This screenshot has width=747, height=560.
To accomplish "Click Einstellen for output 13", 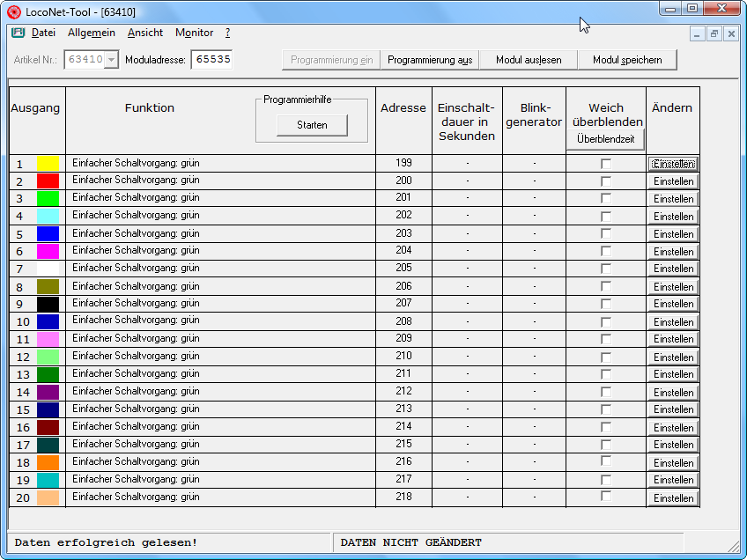I will tap(673, 374).
